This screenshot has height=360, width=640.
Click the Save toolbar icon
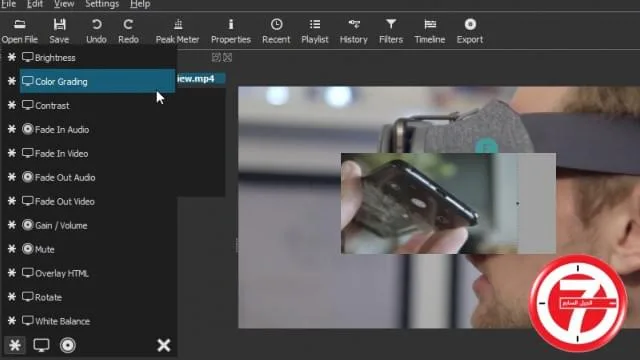pyautogui.click(x=59, y=31)
